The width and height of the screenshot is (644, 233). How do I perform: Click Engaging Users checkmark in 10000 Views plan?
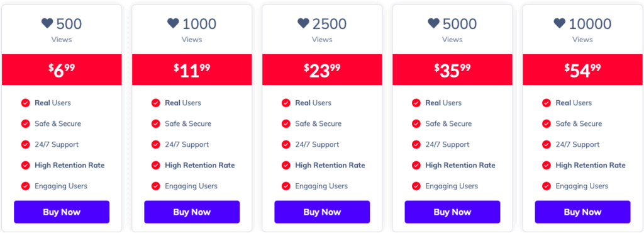pos(547,186)
